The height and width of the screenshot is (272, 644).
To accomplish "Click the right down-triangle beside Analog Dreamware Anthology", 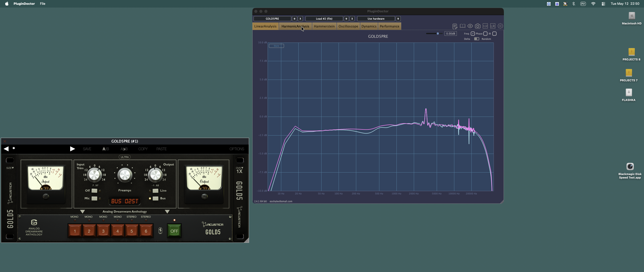I will [167, 212].
